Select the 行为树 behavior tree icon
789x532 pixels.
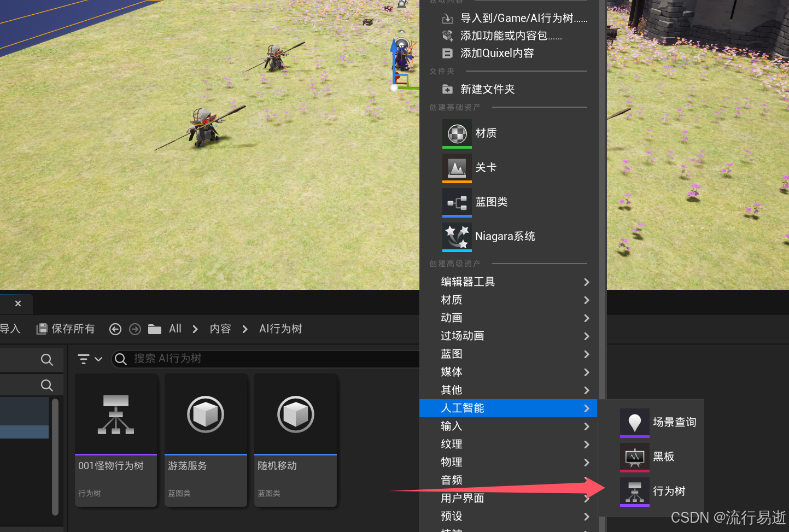pos(635,492)
